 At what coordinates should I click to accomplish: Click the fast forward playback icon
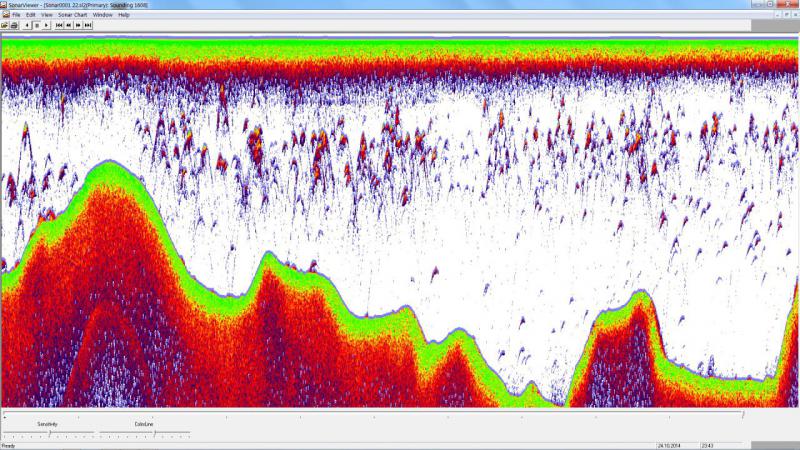pos(78,25)
